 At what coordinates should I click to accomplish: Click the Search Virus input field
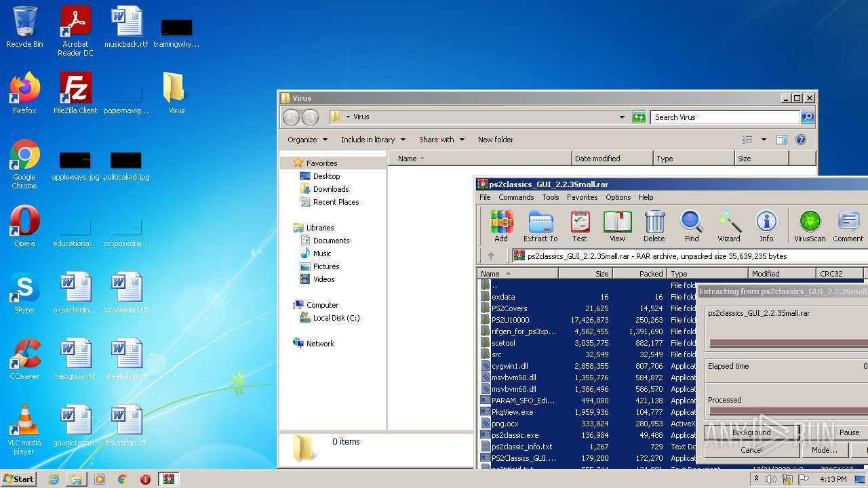725,117
